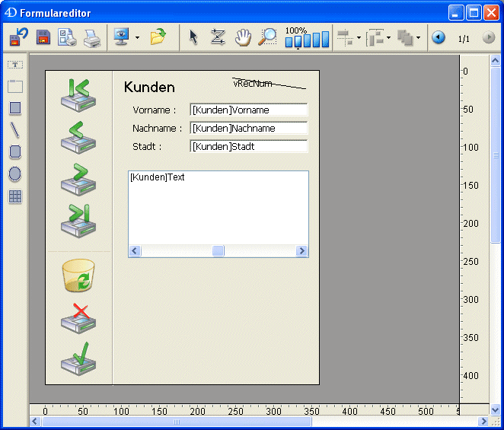Image resolution: width=504 pixels, height=430 pixels.
Task: Select the grid/matrix tool
Action: [x=15, y=196]
